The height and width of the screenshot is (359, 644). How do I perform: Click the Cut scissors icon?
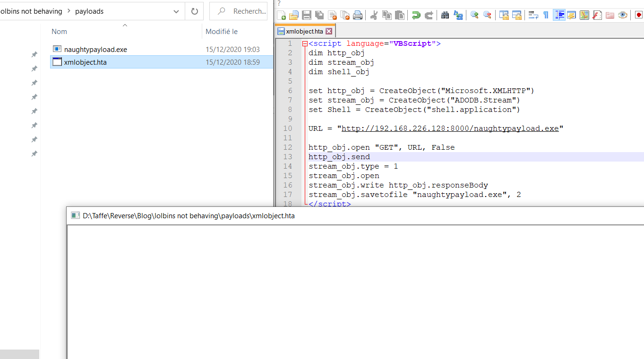[374, 15]
